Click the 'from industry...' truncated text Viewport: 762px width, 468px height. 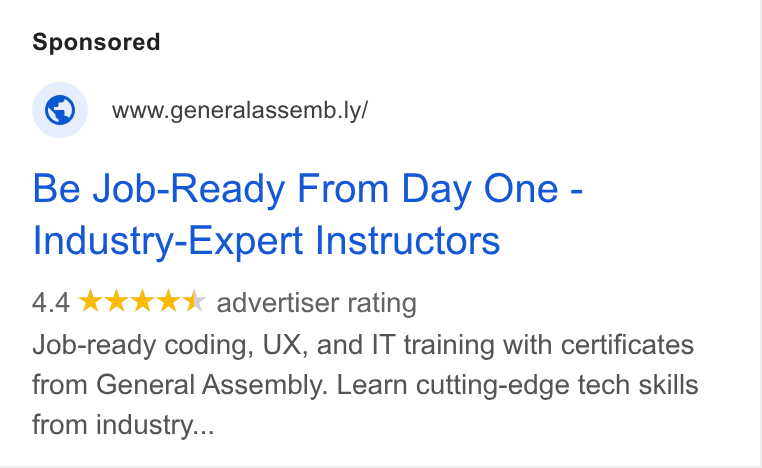click(123, 425)
